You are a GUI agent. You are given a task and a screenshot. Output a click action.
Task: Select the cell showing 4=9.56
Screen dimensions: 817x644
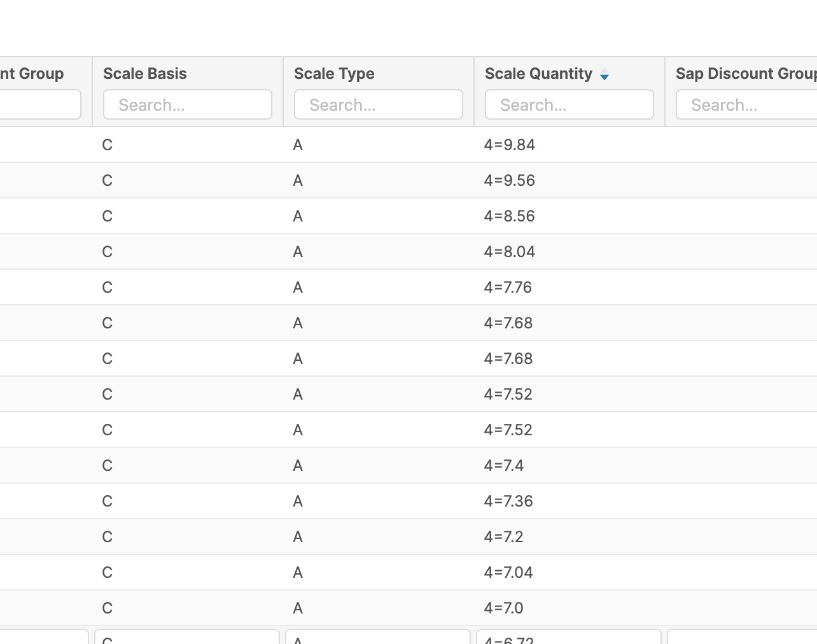pos(509,181)
